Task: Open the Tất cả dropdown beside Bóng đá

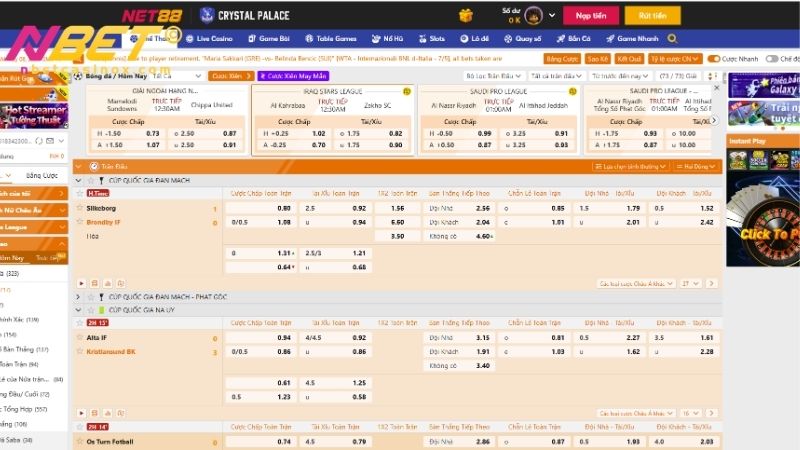Action: [x=177, y=76]
